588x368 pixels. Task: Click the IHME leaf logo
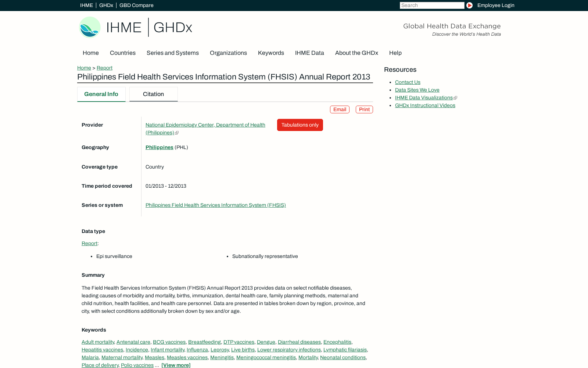coord(90,27)
